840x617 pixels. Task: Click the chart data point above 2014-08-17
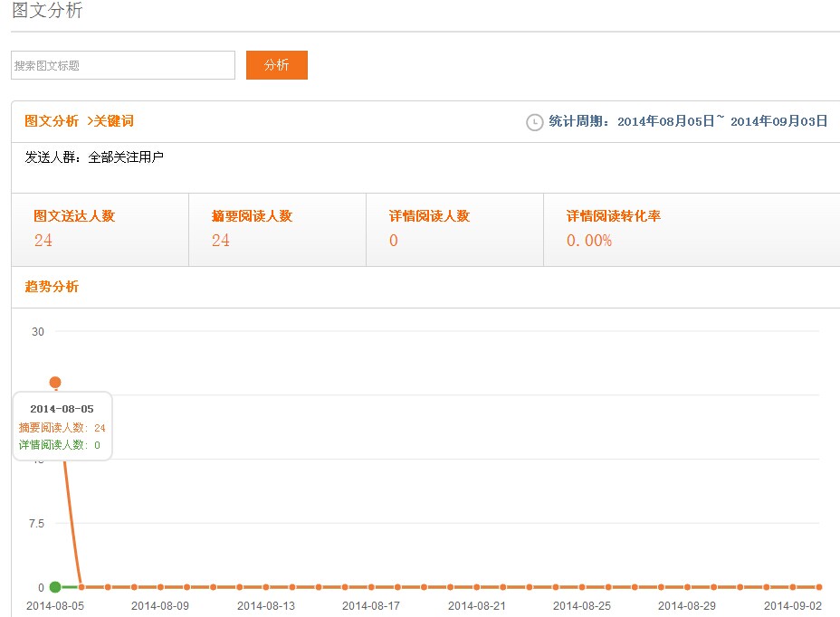point(371,587)
